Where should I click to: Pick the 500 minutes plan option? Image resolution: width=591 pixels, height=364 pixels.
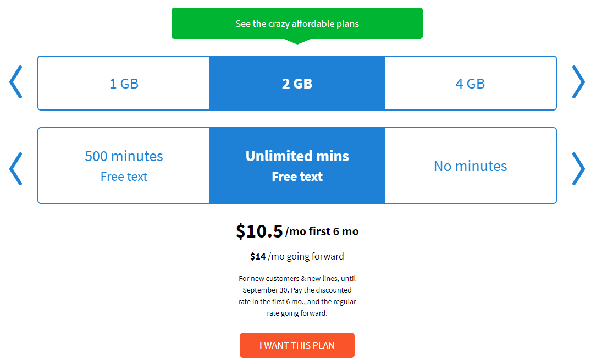pyautogui.click(x=124, y=156)
